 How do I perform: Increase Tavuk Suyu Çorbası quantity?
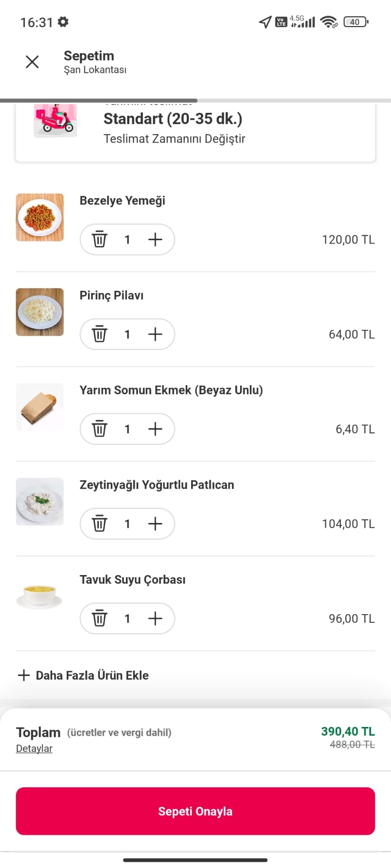[155, 618]
